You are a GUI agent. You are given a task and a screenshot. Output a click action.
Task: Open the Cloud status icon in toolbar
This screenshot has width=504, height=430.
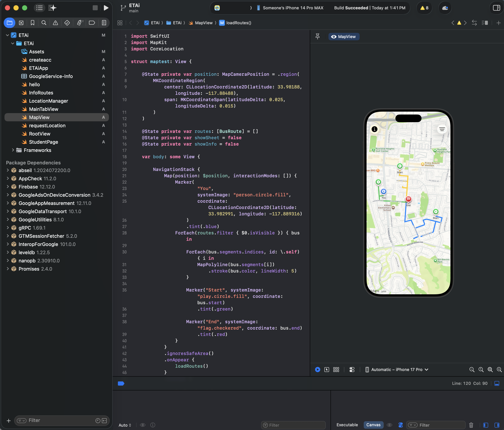tap(445, 8)
